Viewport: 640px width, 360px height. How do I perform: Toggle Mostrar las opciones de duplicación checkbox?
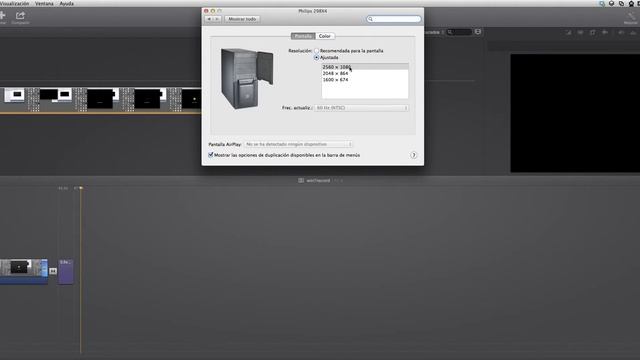tap(211, 155)
